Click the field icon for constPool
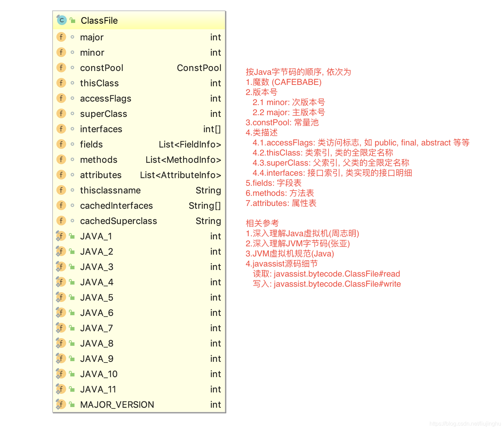This screenshot has width=504, height=430. (61, 67)
